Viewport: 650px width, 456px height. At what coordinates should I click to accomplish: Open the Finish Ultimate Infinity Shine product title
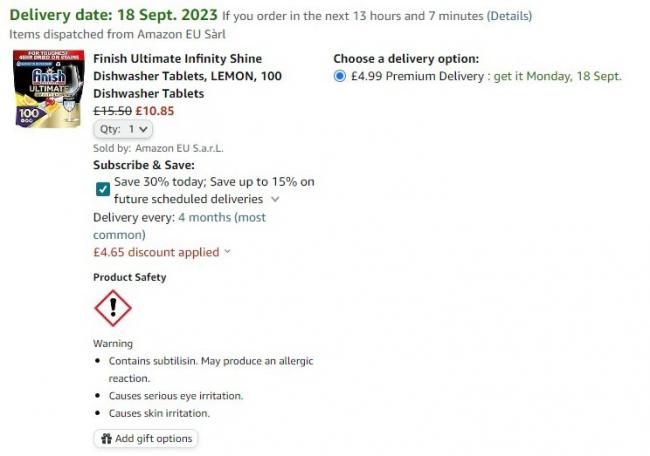click(x=187, y=76)
